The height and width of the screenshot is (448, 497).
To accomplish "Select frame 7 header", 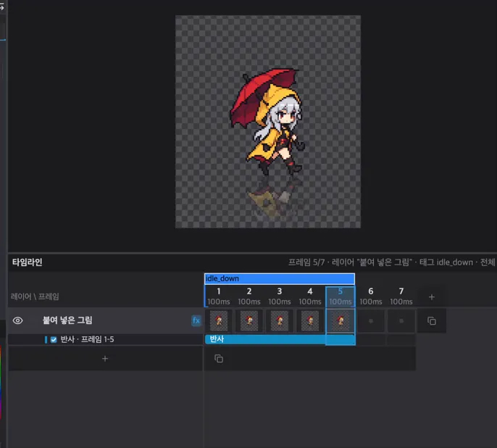I will click(x=401, y=296).
